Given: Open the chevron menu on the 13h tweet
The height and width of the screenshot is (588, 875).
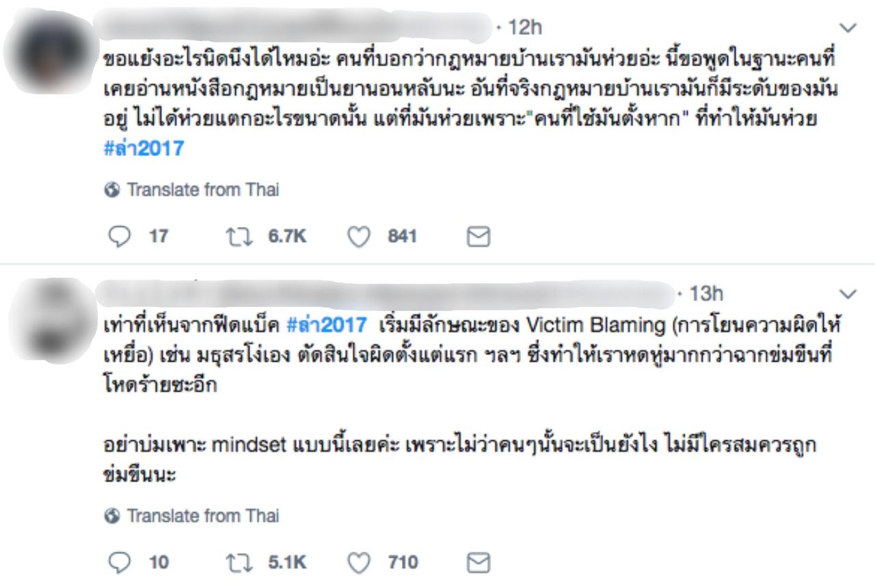Looking at the screenshot, I should click(x=848, y=295).
